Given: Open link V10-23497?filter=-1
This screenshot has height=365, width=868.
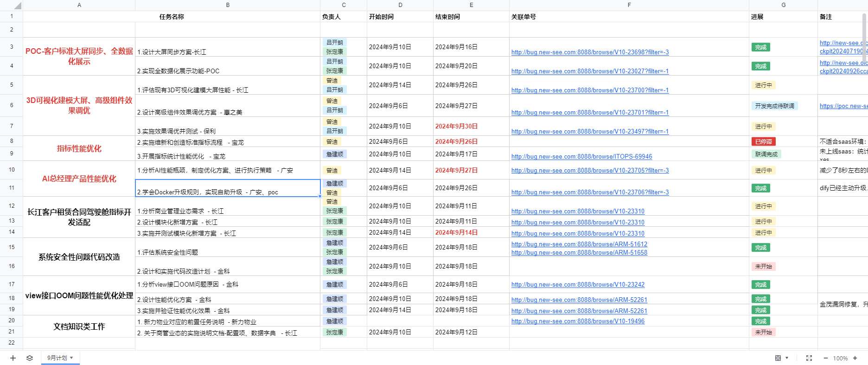Looking at the screenshot, I should coord(590,132).
